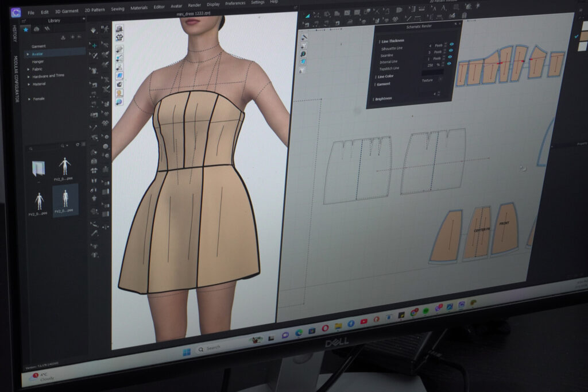The width and height of the screenshot is (588, 392).
Task: Toggle Seamline visibility eye
Action: 451,51
